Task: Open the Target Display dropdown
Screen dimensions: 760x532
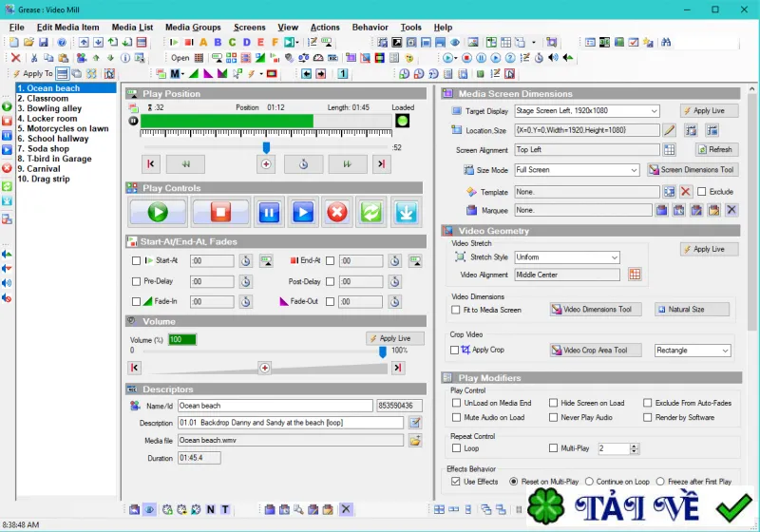Action: click(587, 111)
